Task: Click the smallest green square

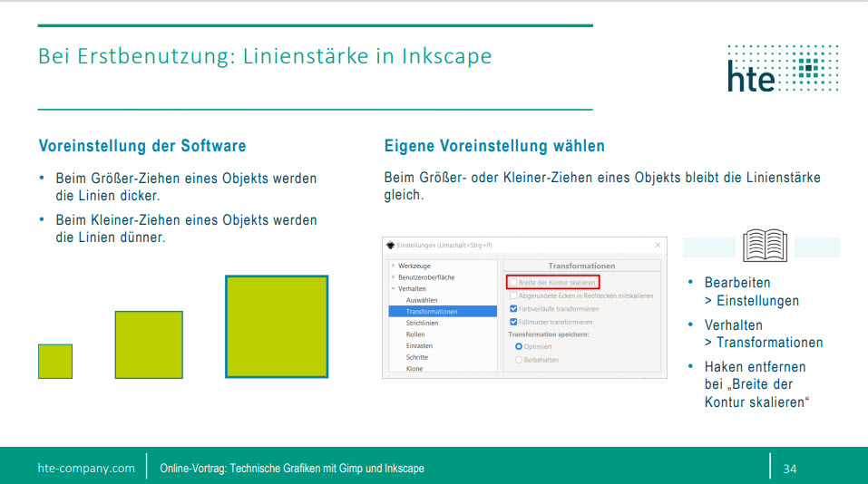Action: coord(55,362)
